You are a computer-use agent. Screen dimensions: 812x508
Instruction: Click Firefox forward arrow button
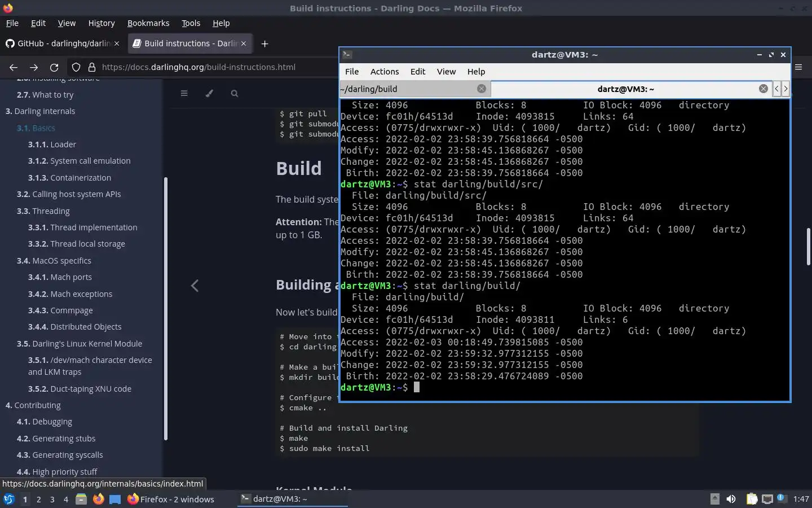click(x=34, y=67)
